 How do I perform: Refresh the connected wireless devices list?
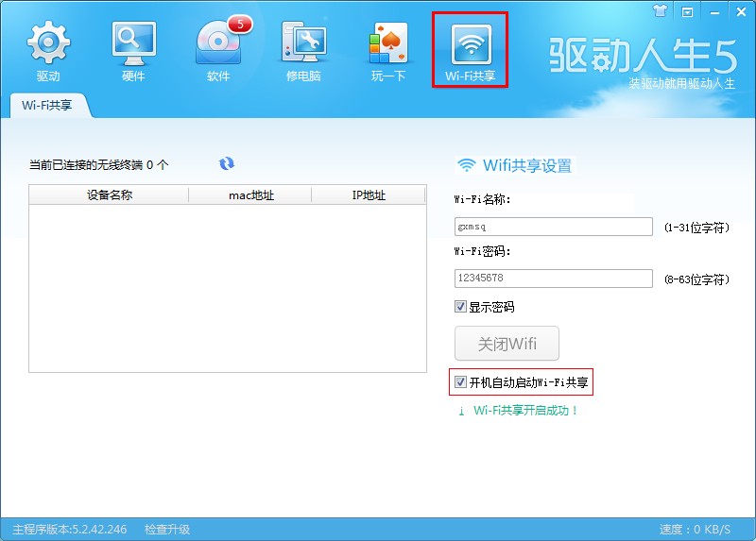coord(227,163)
